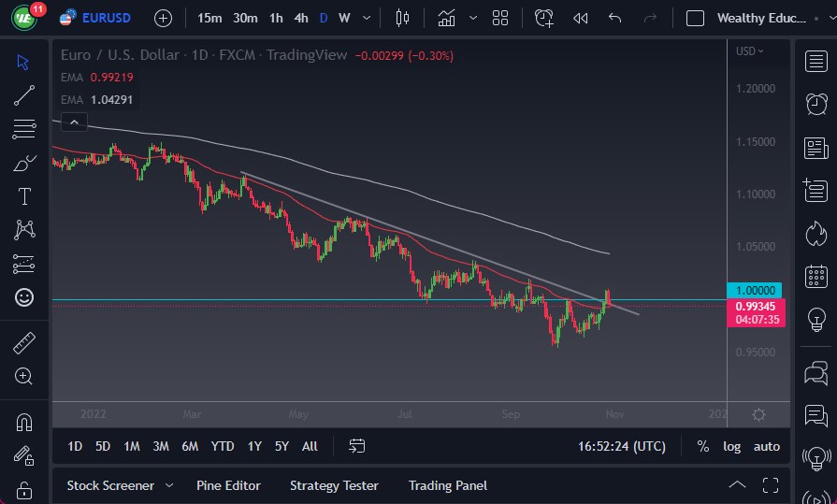Click the EURUSD symbol search field
Viewport: 837px width, 504px height.
click(x=107, y=18)
